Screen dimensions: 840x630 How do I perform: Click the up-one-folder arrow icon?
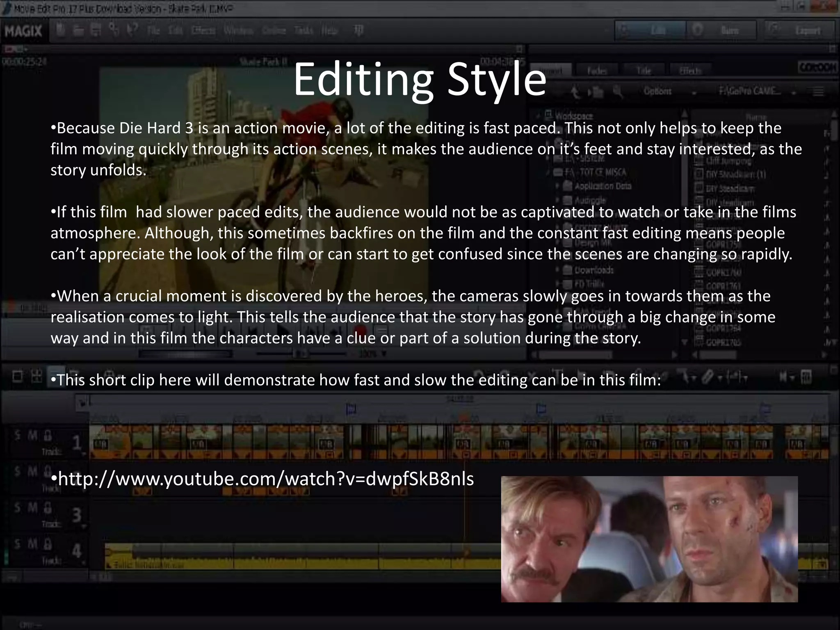(x=576, y=92)
